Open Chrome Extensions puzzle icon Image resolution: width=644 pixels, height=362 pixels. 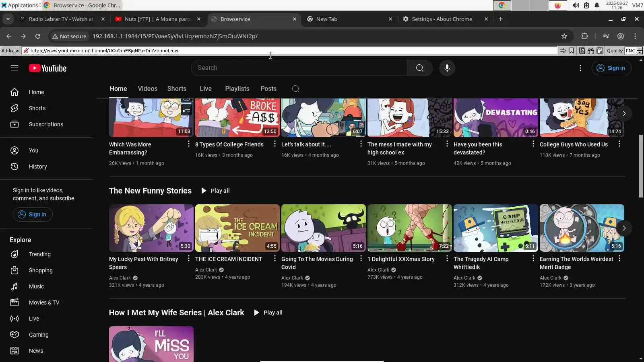(585, 36)
